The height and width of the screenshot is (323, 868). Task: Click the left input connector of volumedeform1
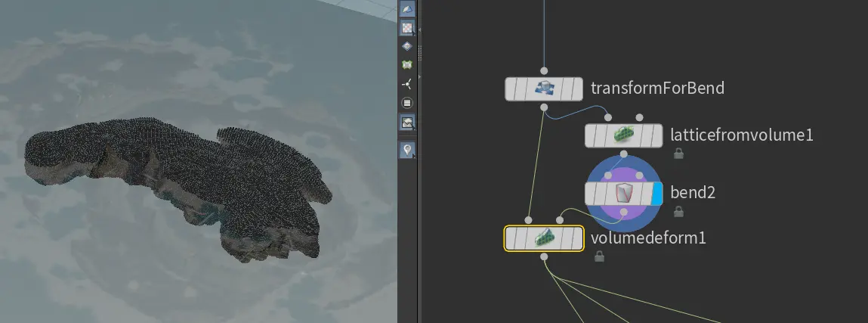point(529,221)
